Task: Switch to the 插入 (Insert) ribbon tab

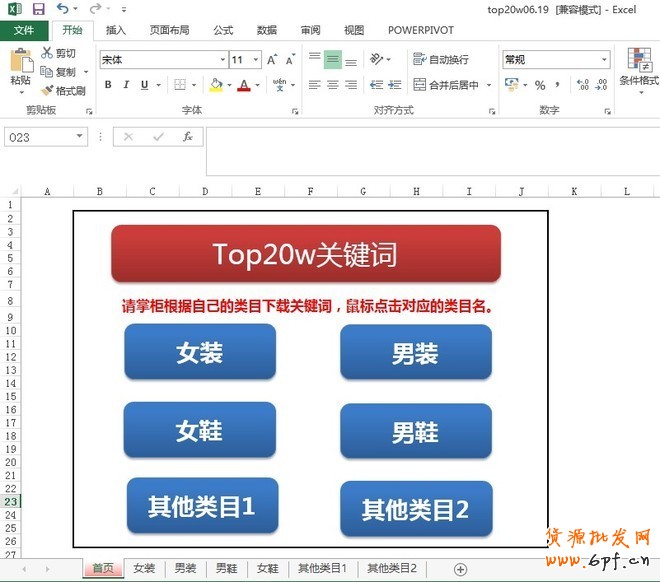Action: (116, 30)
